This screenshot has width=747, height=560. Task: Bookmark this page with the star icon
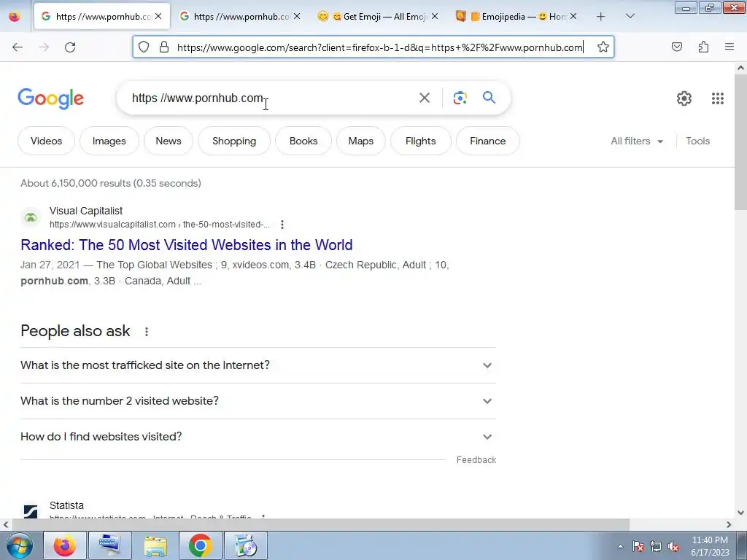(603, 47)
